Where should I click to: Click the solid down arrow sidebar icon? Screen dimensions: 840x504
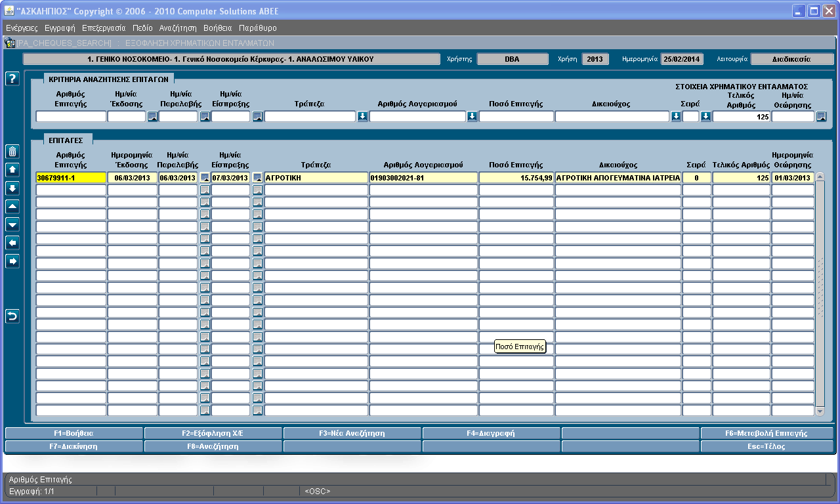point(12,188)
